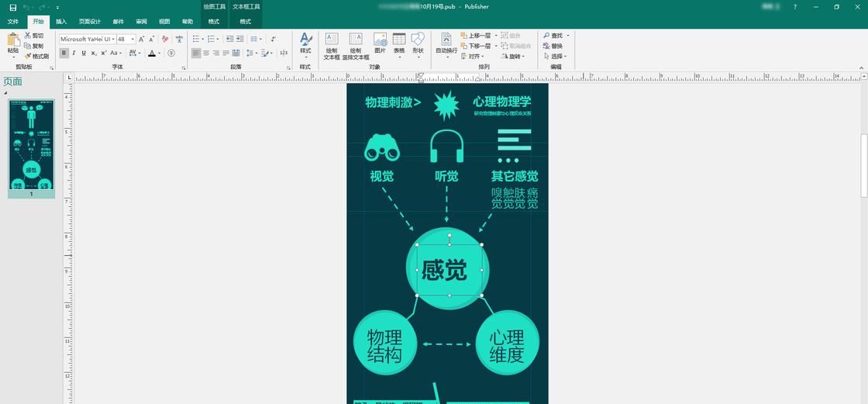This screenshot has width=868, height=404.
Task: Open the Help (帮助) tab
Action: 188,22
